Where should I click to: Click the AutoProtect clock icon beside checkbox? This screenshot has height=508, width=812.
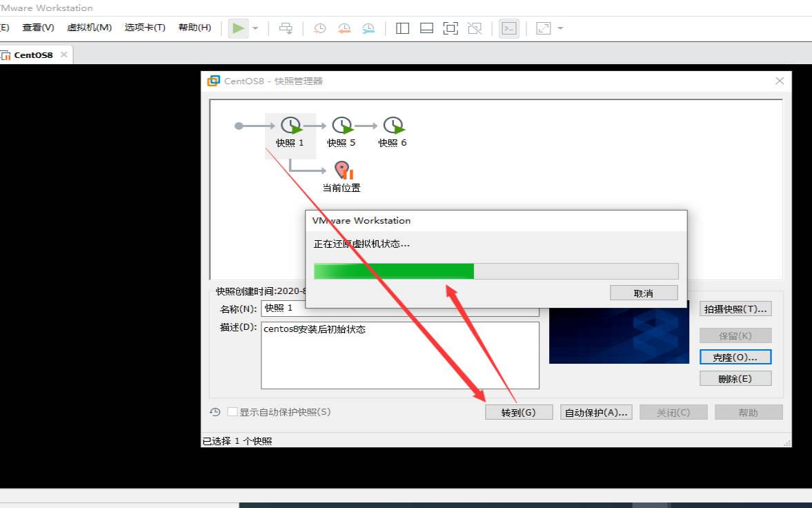(215, 411)
